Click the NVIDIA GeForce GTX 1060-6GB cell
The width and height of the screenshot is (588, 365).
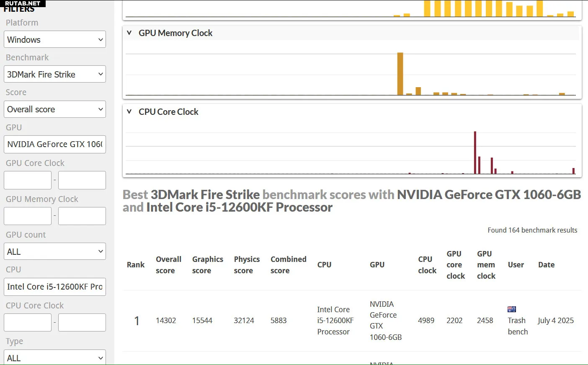click(386, 321)
